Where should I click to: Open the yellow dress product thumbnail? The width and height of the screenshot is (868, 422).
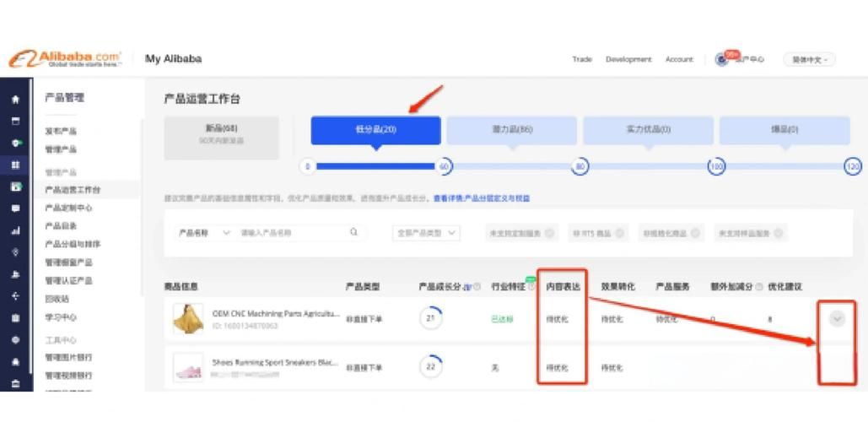188,319
